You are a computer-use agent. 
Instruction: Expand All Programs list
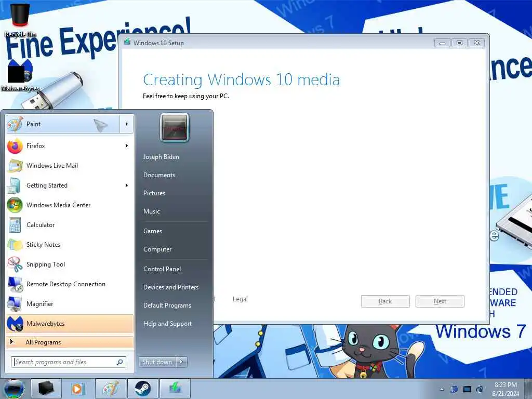[70, 342]
